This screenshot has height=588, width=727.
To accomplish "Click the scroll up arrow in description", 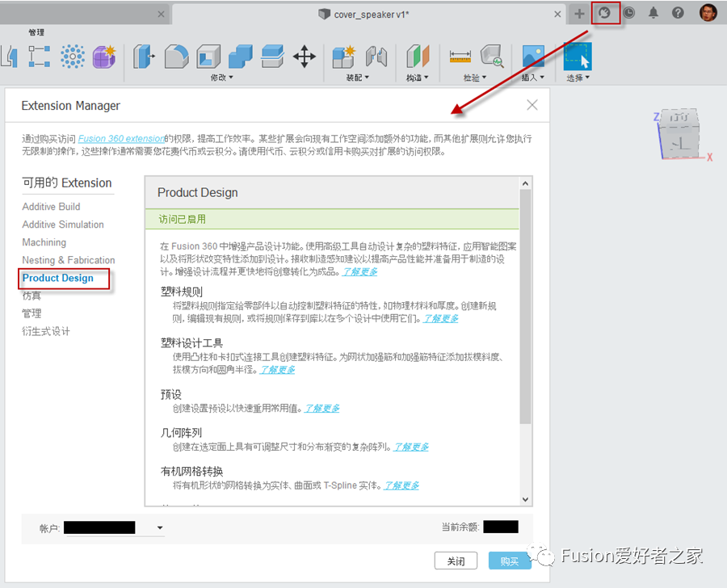I will coord(525,183).
